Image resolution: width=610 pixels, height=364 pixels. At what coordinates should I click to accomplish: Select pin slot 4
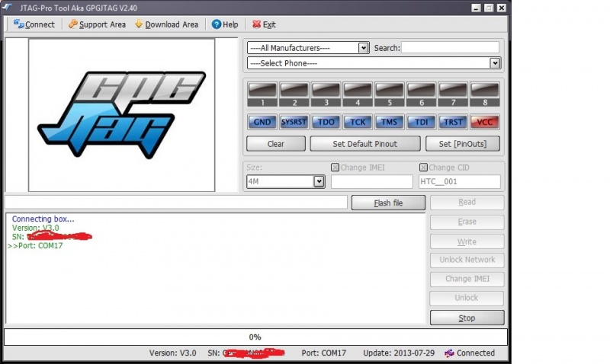[x=358, y=94]
